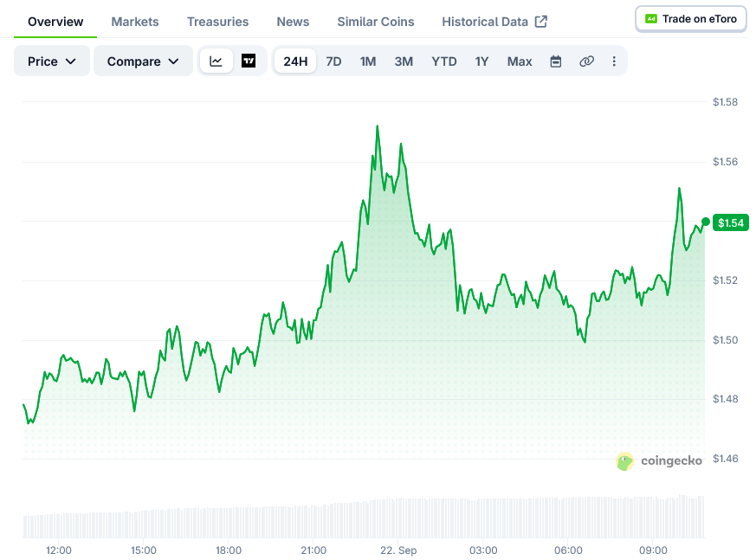Open the calendar date range picker

[x=555, y=61]
